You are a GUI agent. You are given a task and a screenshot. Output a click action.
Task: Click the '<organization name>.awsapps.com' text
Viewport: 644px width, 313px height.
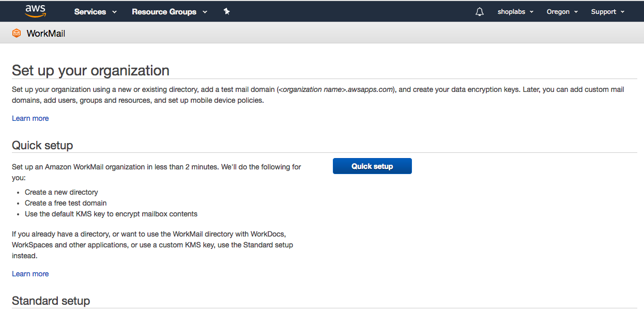click(337, 89)
